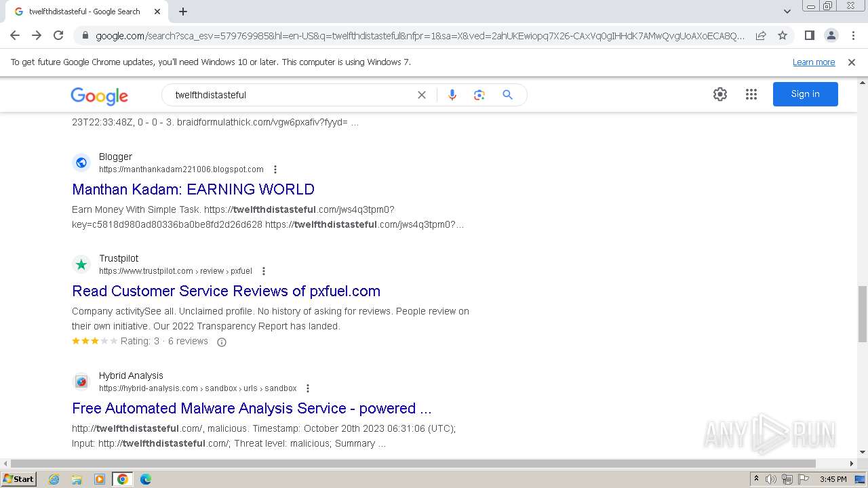Open Manthan Kadam: EARNING WORLD result
Image resolution: width=868 pixels, height=488 pixels.
pyautogui.click(x=193, y=189)
